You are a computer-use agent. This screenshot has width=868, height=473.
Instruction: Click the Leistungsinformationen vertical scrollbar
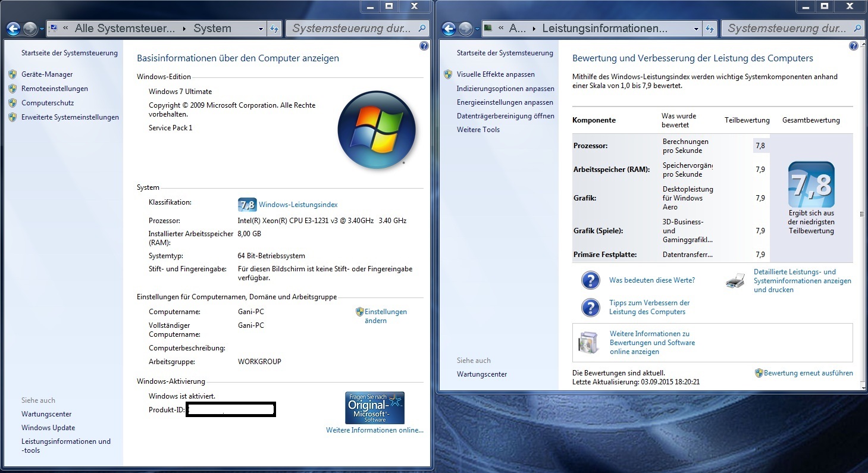tap(861, 214)
